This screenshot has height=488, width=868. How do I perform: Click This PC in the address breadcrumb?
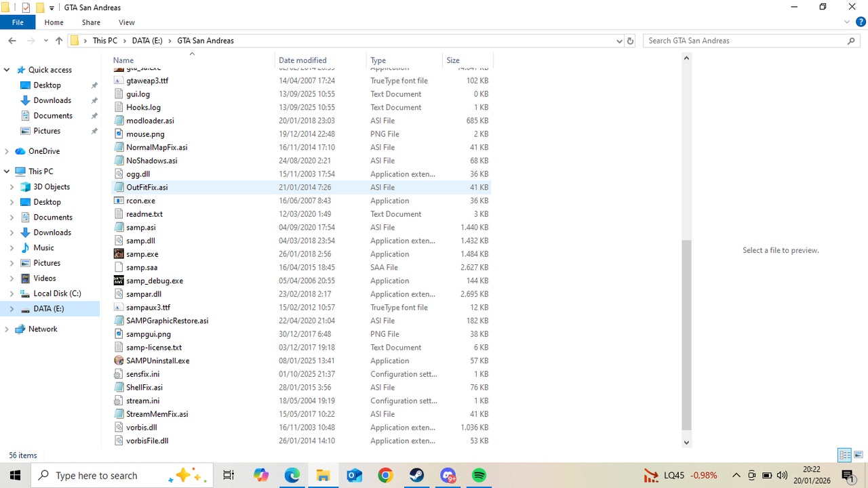105,41
